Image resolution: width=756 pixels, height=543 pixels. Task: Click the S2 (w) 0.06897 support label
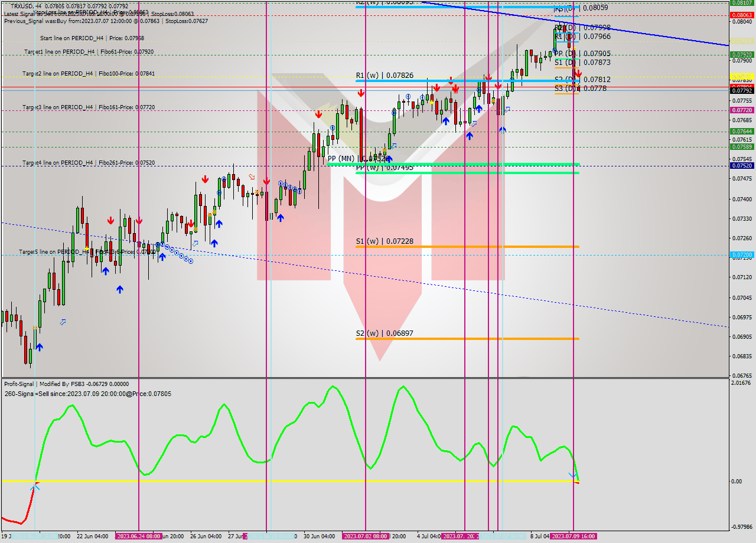(384, 333)
